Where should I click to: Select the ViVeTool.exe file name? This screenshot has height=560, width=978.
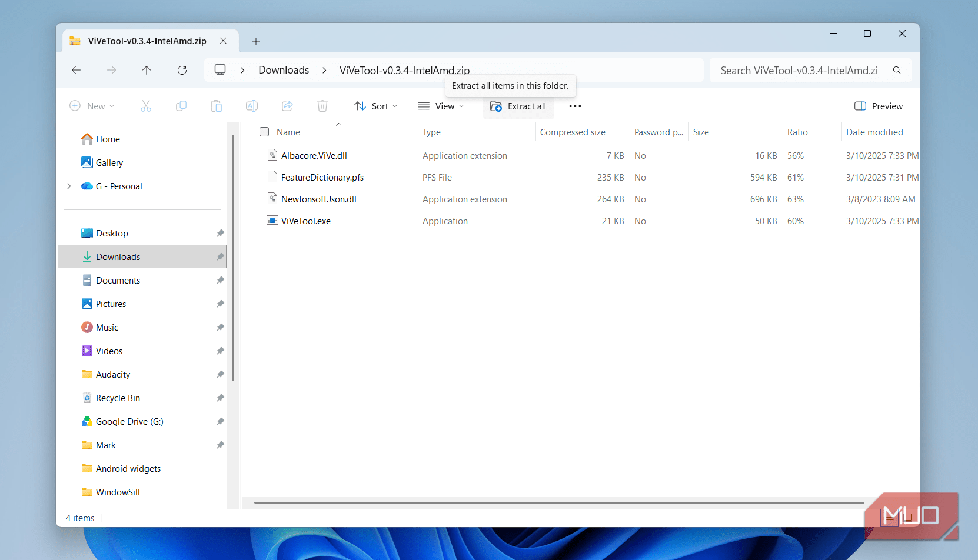[x=306, y=221]
